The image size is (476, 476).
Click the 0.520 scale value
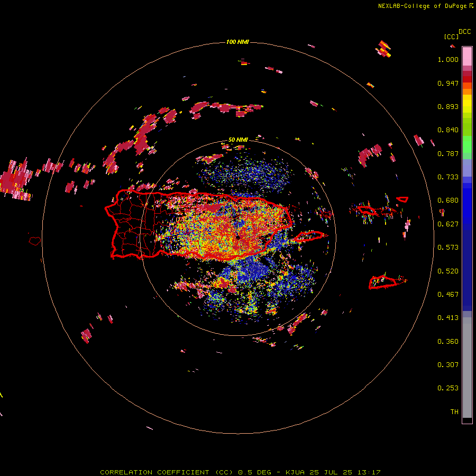click(448, 271)
